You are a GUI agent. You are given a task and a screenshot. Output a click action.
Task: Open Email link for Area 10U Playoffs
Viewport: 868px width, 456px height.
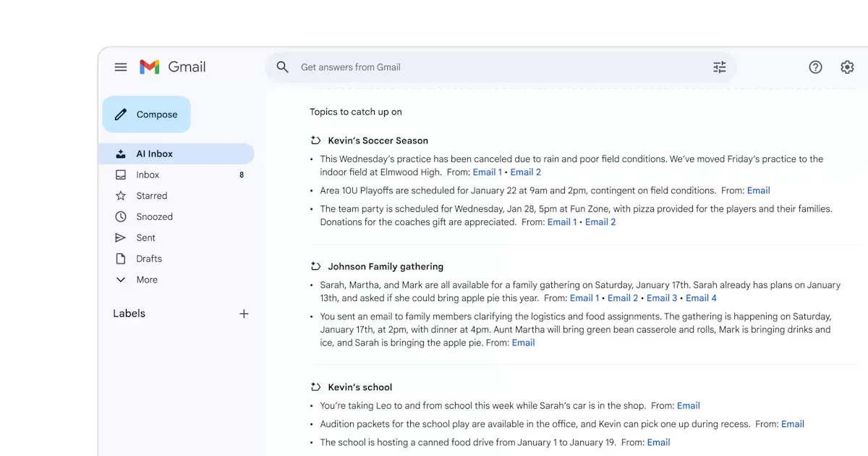pyautogui.click(x=759, y=191)
